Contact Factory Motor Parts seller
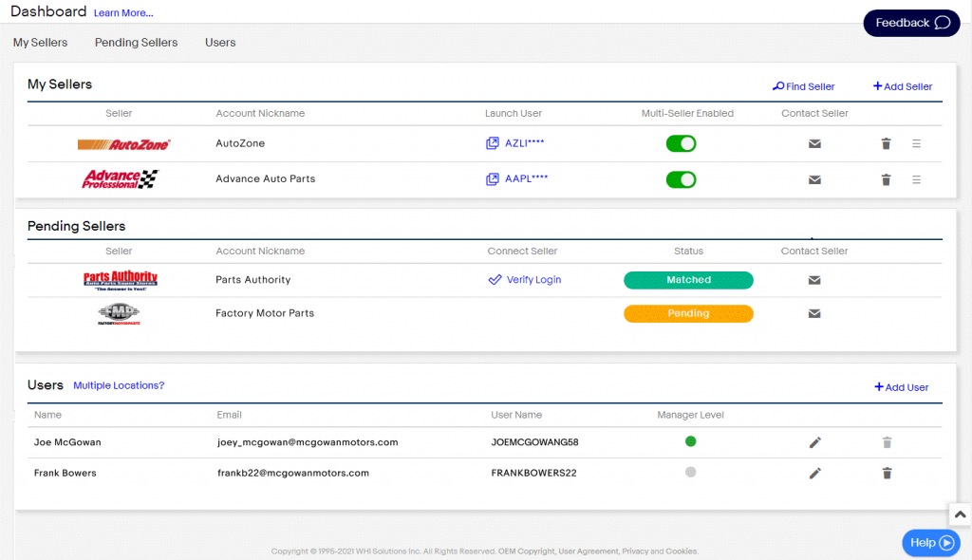This screenshot has width=972, height=560. coord(814,313)
